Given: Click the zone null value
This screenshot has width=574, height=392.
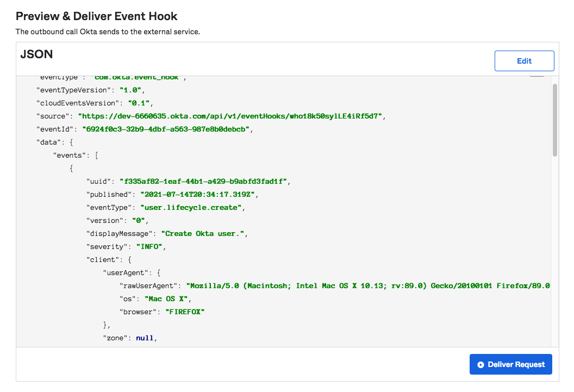Looking at the screenshot, I should 145,338.
